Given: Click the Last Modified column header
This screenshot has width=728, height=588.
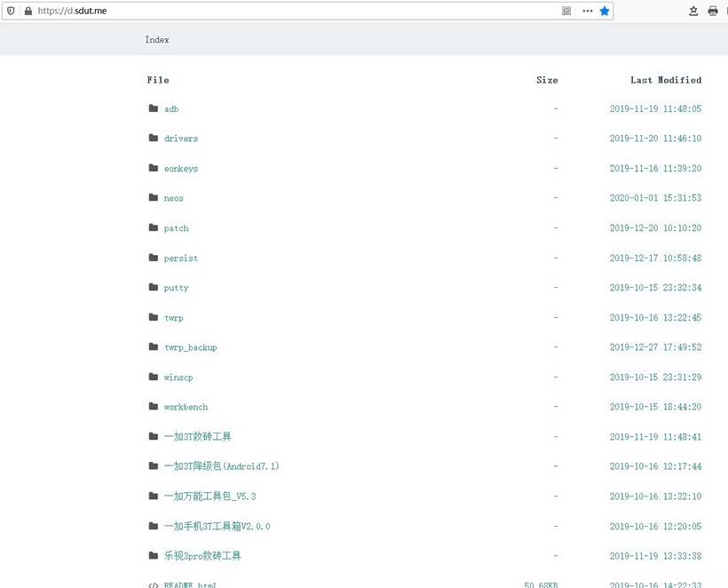Looking at the screenshot, I should 666,80.
